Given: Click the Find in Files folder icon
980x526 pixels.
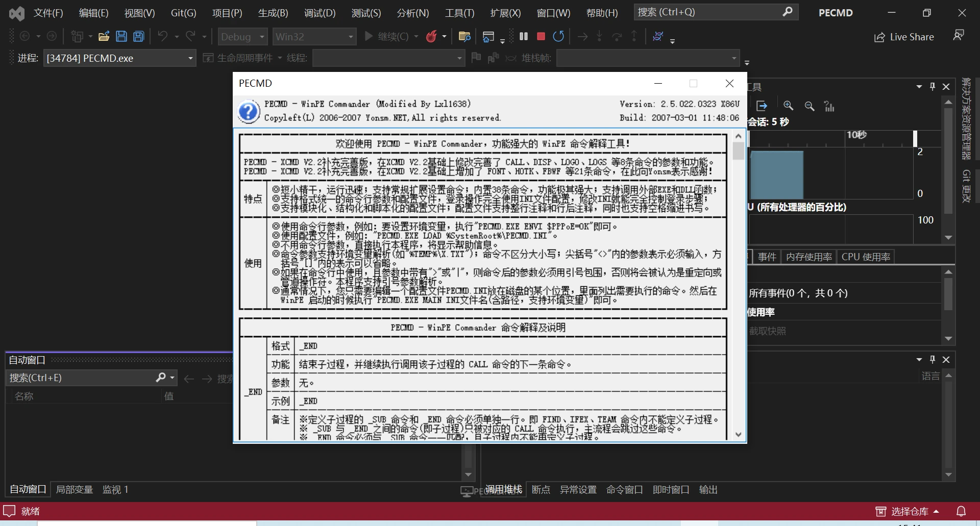Looking at the screenshot, I should 464,36.
